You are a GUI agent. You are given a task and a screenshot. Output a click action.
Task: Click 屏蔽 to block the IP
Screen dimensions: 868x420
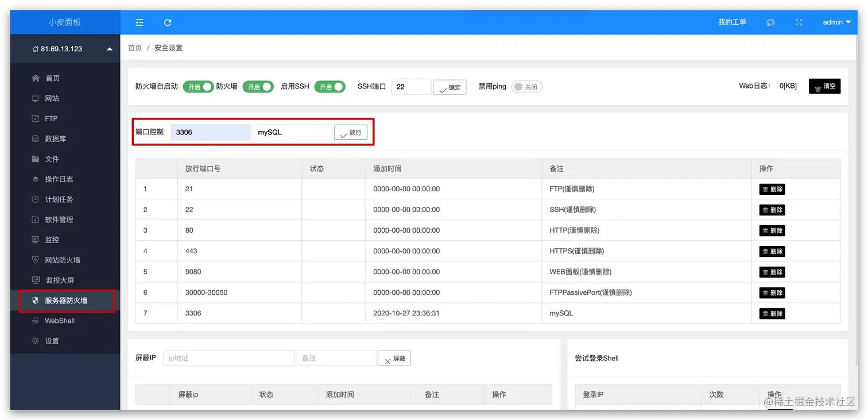coord(394,359)
